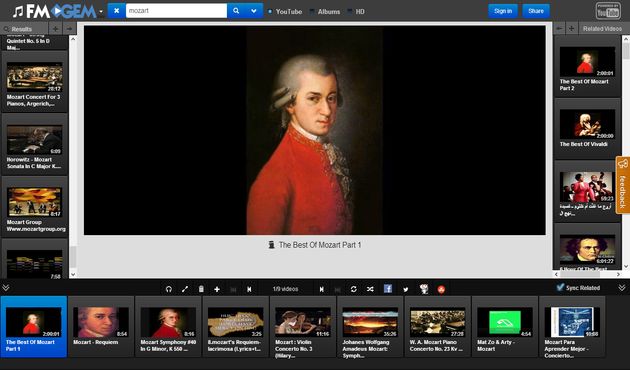The width and height of the screenshot is (630, 370).
Task: Open the Results tab
Action: pyautogui.click(x=24, y=29)
